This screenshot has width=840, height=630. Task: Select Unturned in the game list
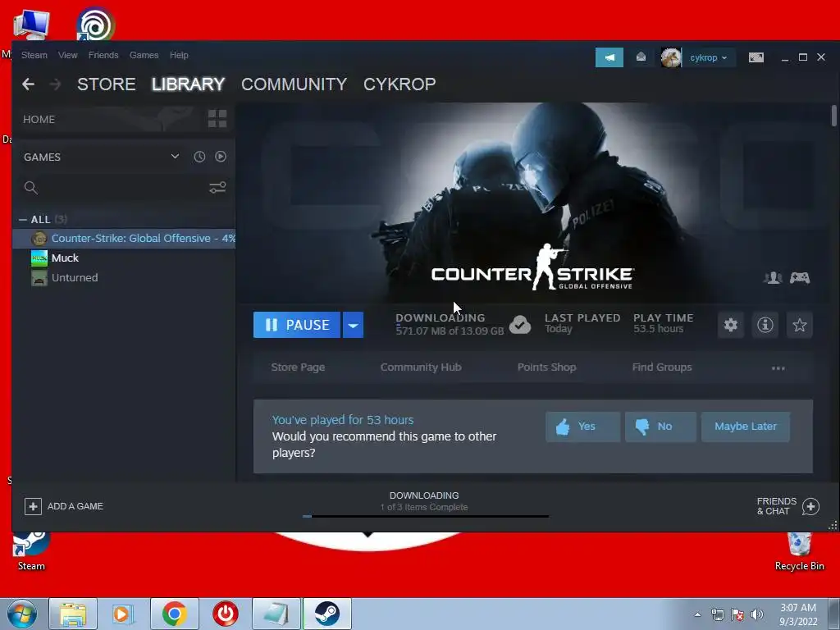[x=125, y=277]
